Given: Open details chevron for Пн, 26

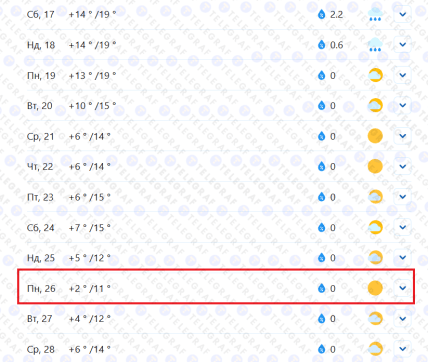Looking at the screenshot, I should tap(403, 288).
